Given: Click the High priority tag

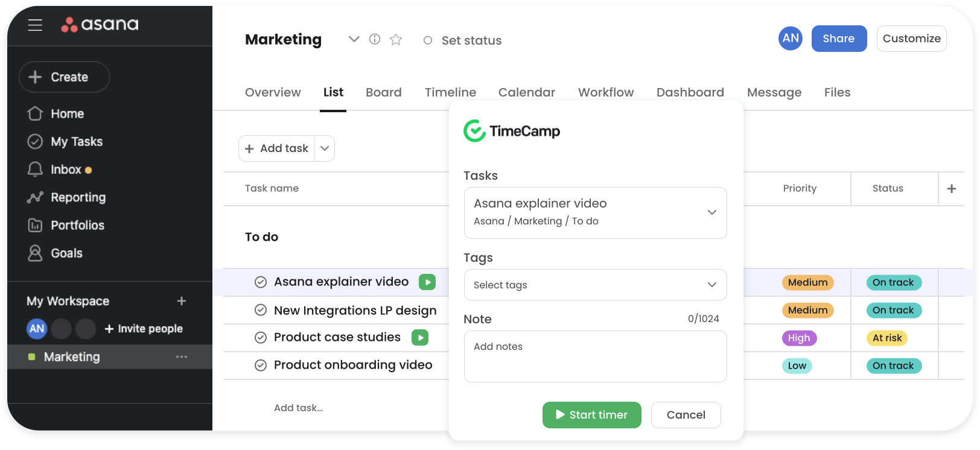Looking at the screenshot, I should coord(799,338).
